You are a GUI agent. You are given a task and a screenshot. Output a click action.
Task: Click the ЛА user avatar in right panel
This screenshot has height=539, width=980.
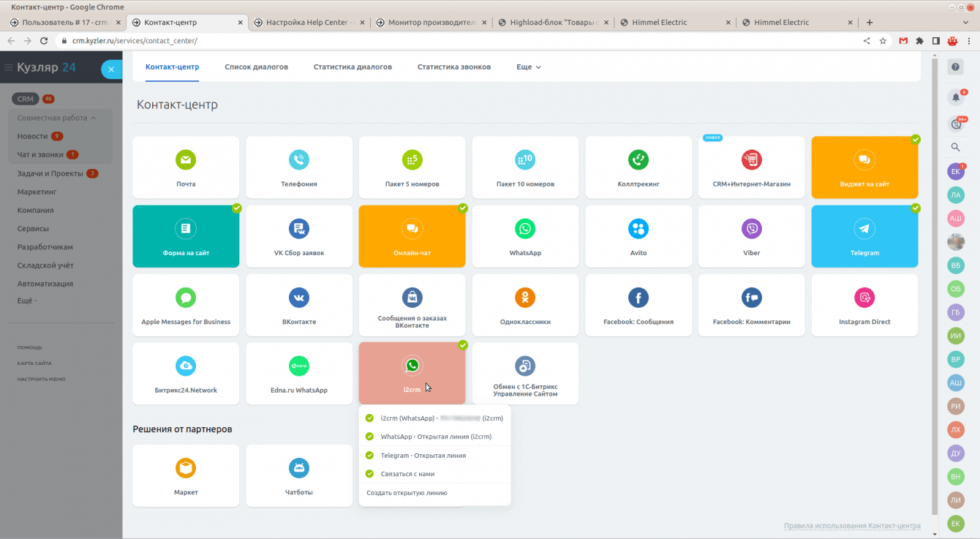955,195
